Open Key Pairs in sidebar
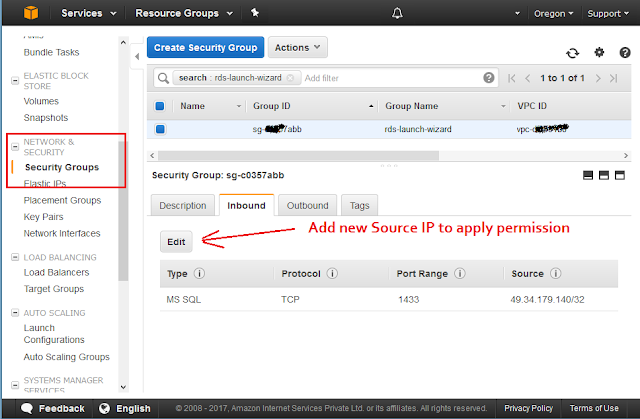 click(x=43, y=217)
